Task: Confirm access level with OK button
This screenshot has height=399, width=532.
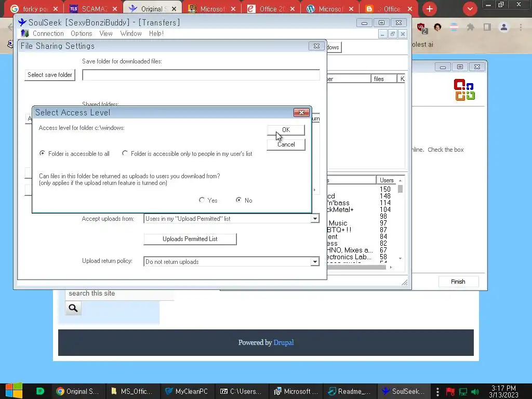Action: click(286, 130)
